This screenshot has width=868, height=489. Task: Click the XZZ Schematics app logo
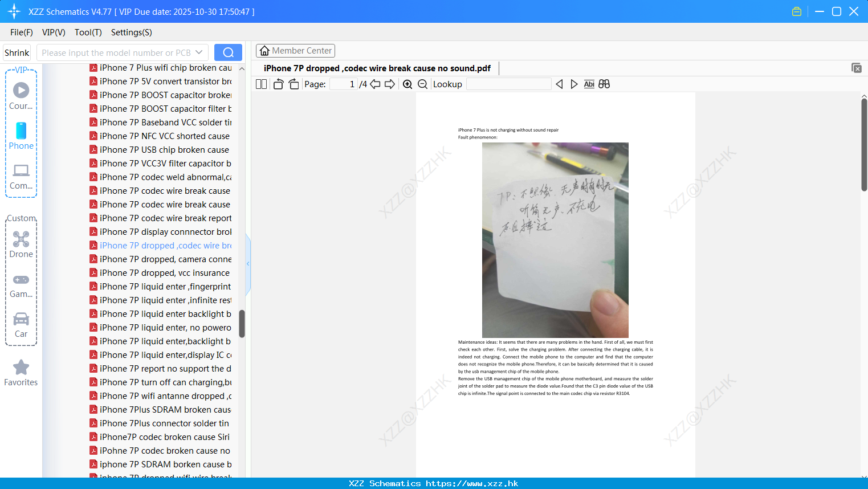point(14,11)
